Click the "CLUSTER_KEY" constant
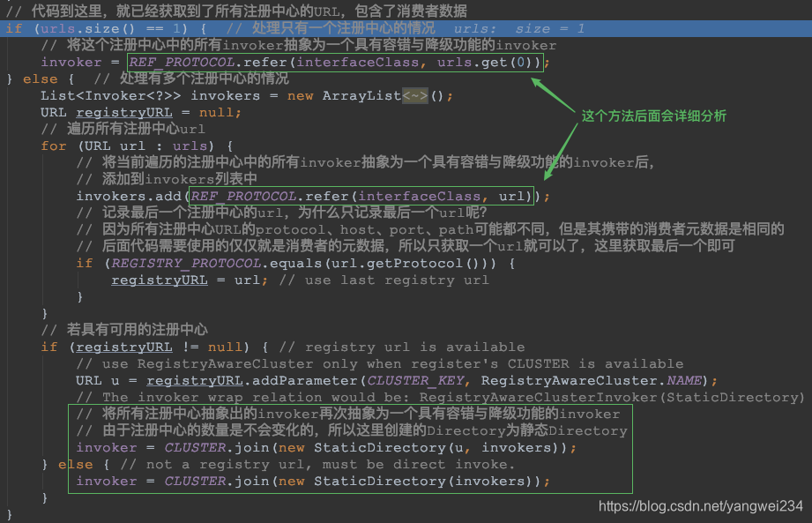This screenshot has height=523, width=812. tap(415, 381)
